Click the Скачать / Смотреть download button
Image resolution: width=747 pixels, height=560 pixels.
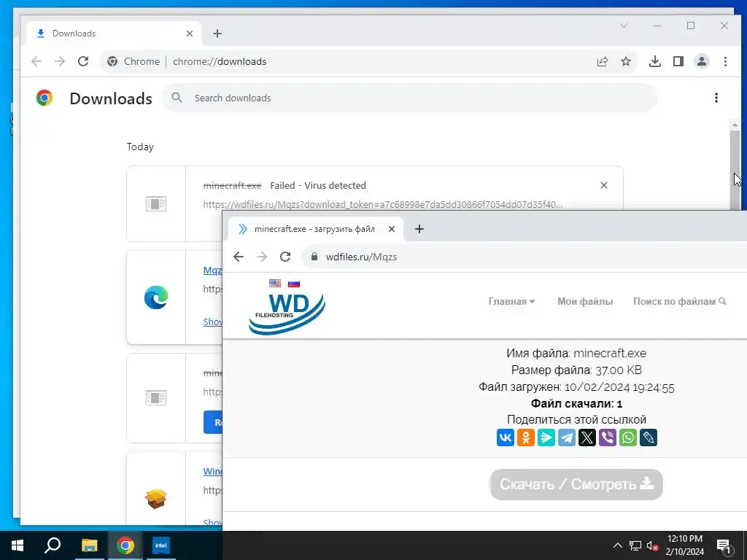tap(576, 484)
